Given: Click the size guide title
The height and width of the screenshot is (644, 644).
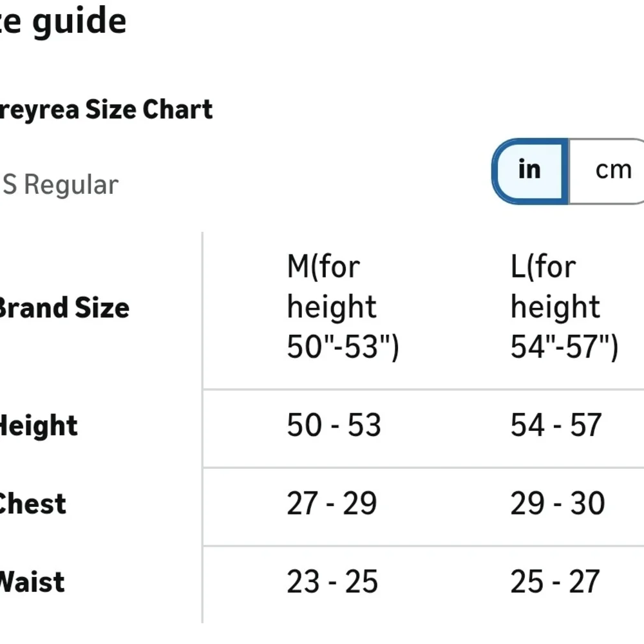Looking at the screenshot, I should (63, 21).
